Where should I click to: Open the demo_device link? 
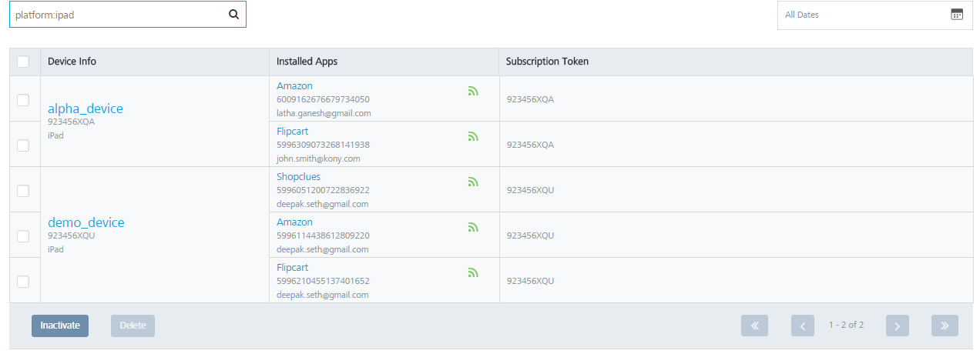86,222
